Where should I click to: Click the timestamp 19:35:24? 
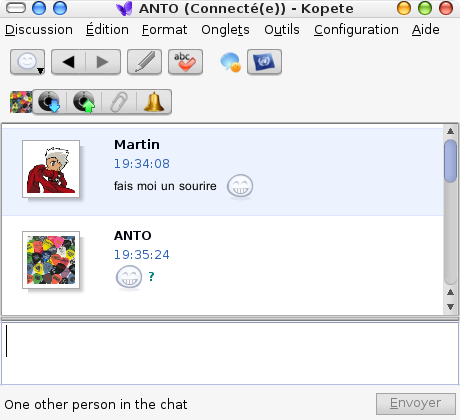pyautogui.click(x=142, y=255)
